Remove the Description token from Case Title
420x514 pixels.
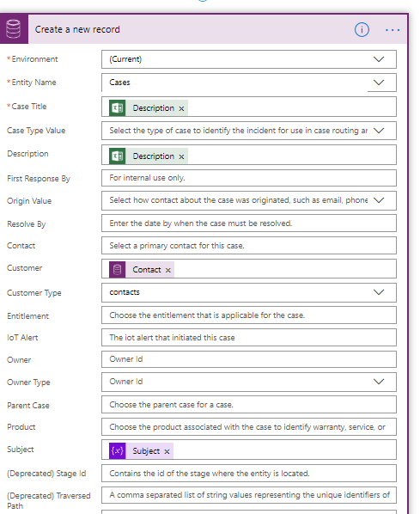[181, 108]
